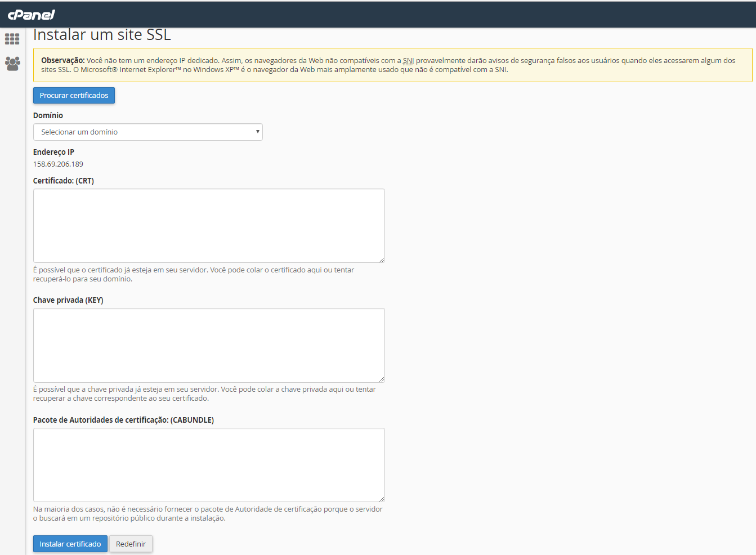Click the Instalar um site SSL heading

(102, 35)
